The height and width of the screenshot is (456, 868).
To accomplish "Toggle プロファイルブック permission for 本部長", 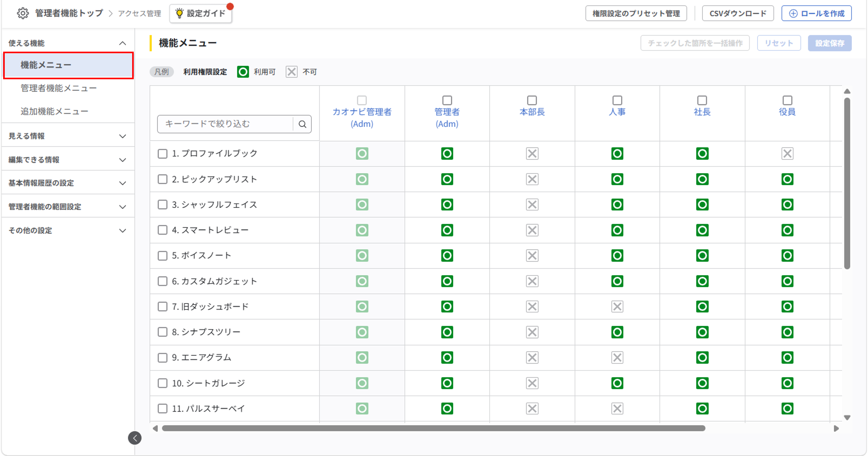I will (532, 154).
